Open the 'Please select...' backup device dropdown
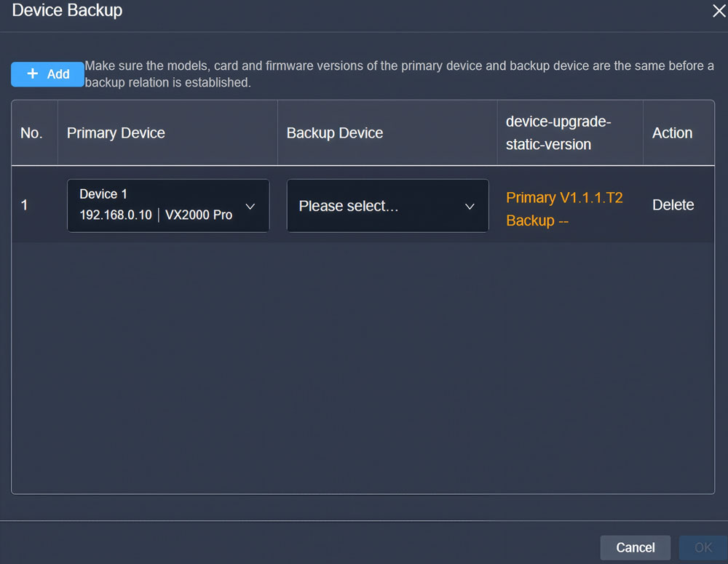 387,206
